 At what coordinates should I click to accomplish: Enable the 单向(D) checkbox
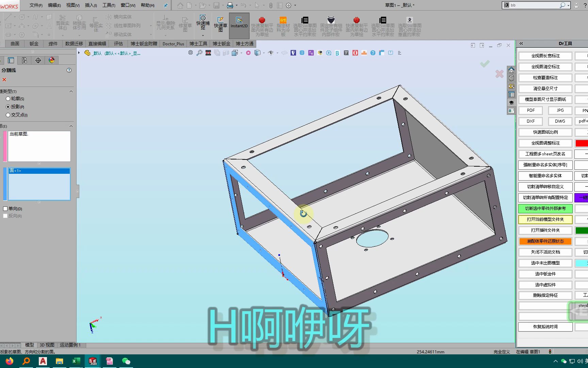pyautogui.click(x=5, y=208)
